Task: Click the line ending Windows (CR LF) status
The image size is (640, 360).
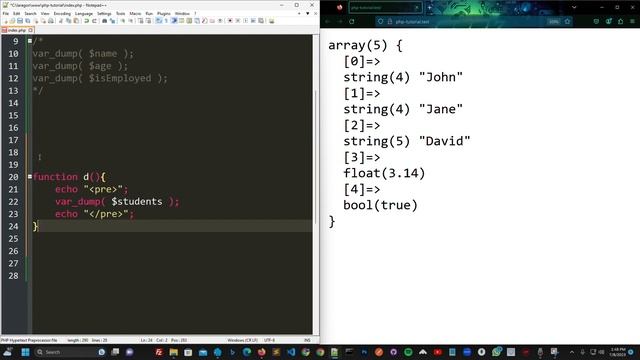Action: pyautogui.click(x=242, y=340)
